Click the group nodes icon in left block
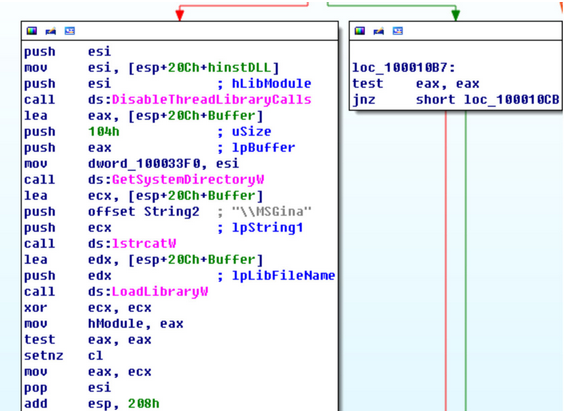Screen dimensions: 566x412 point(70,31)
